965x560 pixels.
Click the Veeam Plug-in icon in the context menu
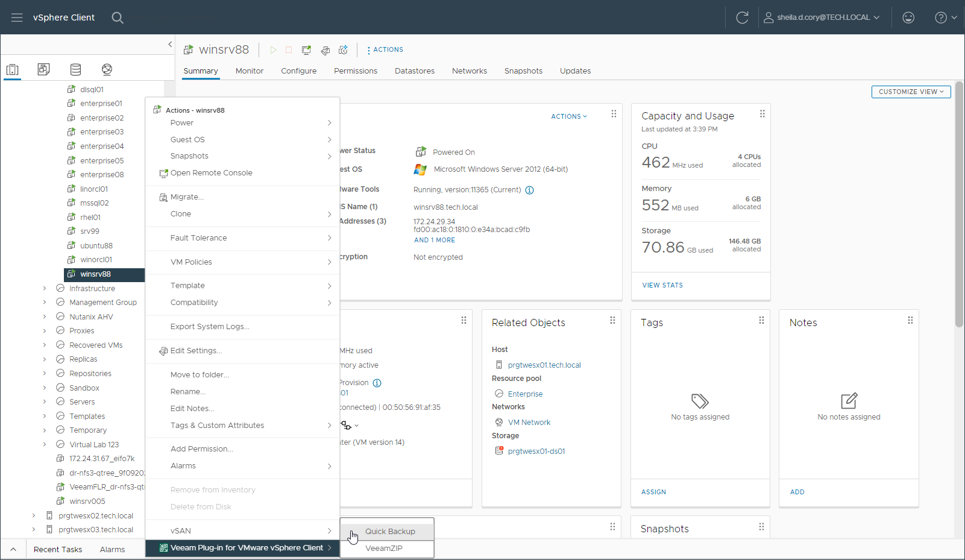point(162,548)
